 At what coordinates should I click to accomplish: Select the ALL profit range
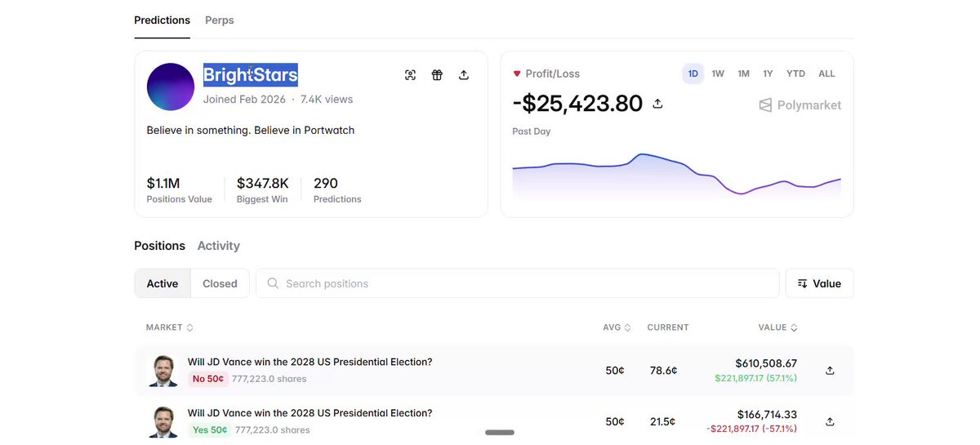[826, 73]
